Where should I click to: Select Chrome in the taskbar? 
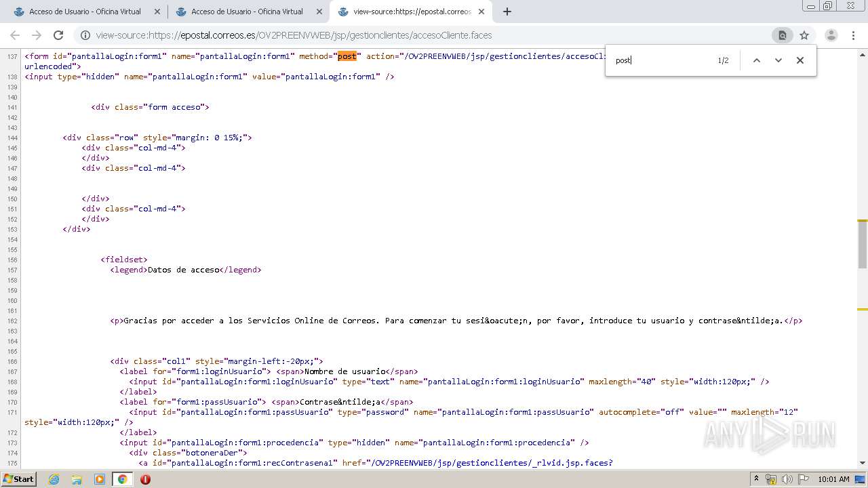pyautogui.click(x=122, y=479)
